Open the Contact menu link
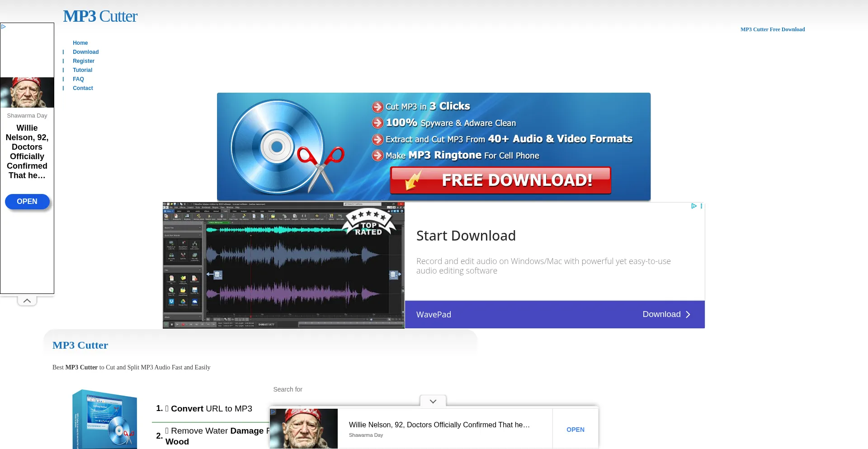Image resolution: width=868 pixels, height=449 pixels. click(83, 88)
